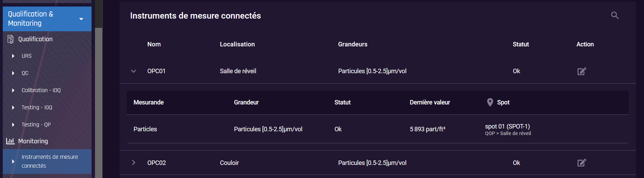Expand the QC tree item
Viewport: 644px width, 178px height.
[x=13, y=73]
